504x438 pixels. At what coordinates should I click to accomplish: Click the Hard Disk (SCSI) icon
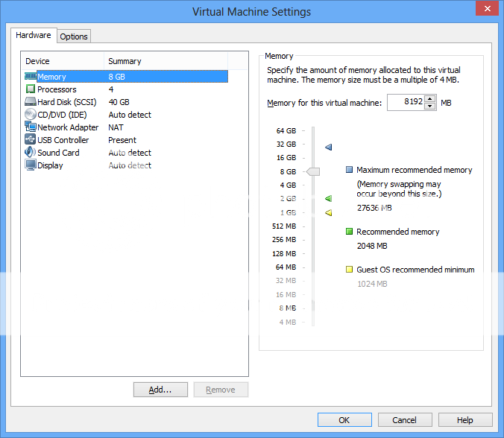coord(31,102)
